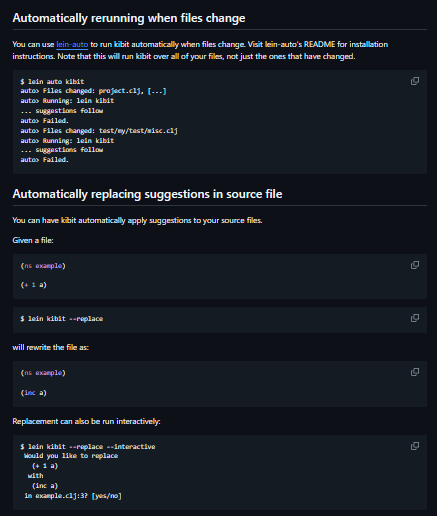Copy the "lein auto kibit" code block
This screenshot has height=516, width=437.
coord(415,81)
